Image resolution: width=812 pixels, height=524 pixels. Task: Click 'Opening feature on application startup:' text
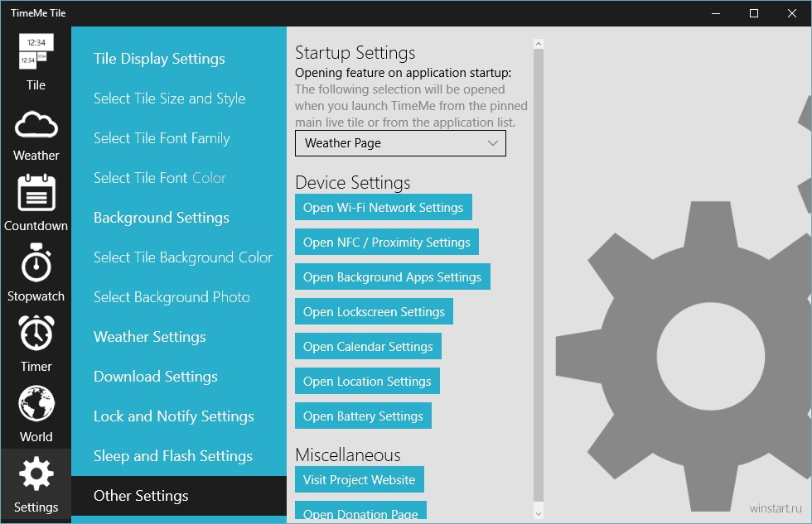pos(404,72)
